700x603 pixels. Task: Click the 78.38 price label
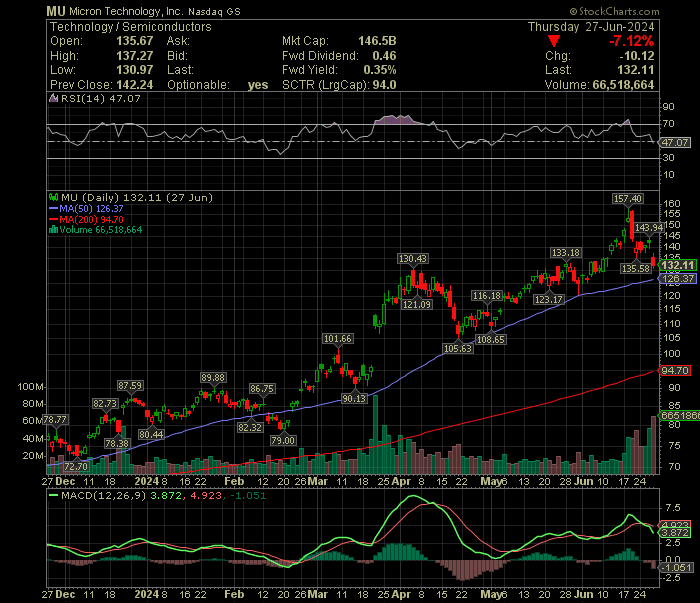117,443
